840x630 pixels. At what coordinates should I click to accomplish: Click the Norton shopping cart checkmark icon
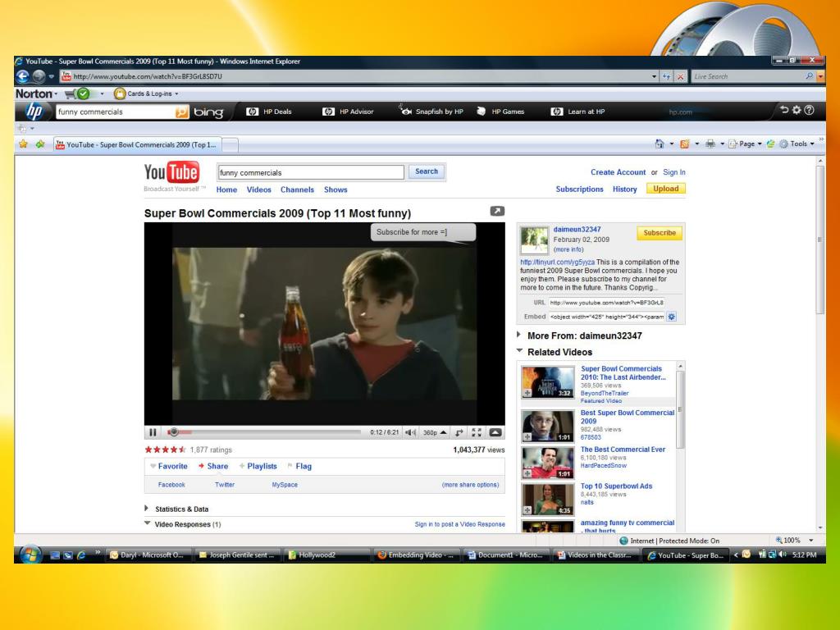pyautogui.click(x=78, y=94)
